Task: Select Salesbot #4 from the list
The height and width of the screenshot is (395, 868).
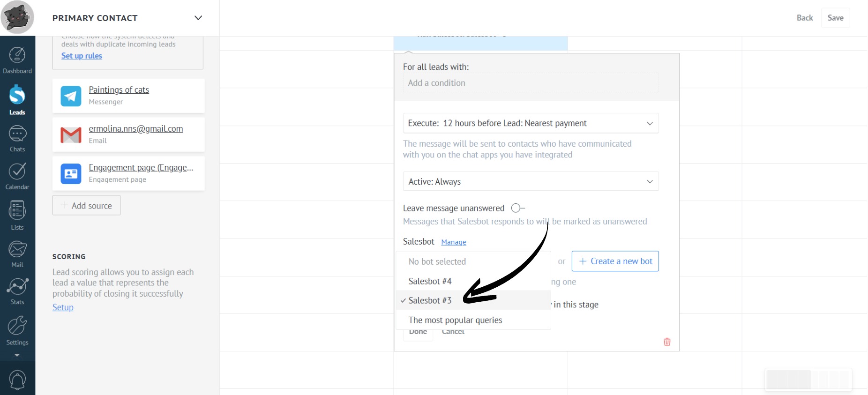Action: pos(430,281)
